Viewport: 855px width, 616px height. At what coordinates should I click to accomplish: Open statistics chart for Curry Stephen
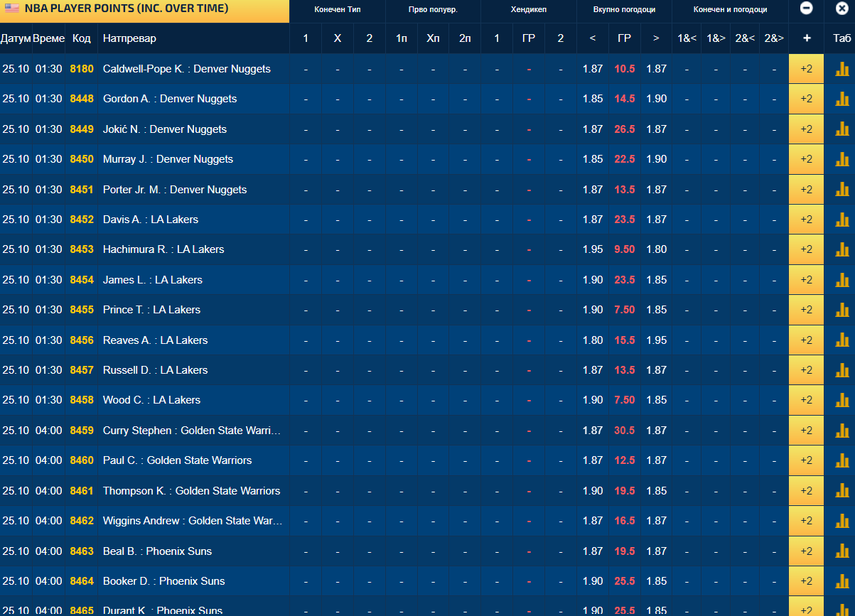point(841,431)
